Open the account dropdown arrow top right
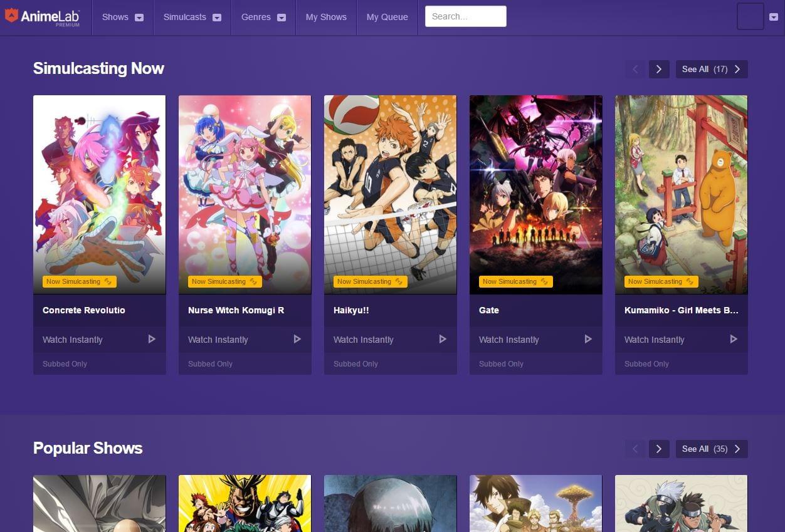The width and height of the screenshot is (785, 532). (x=773, y=17)
